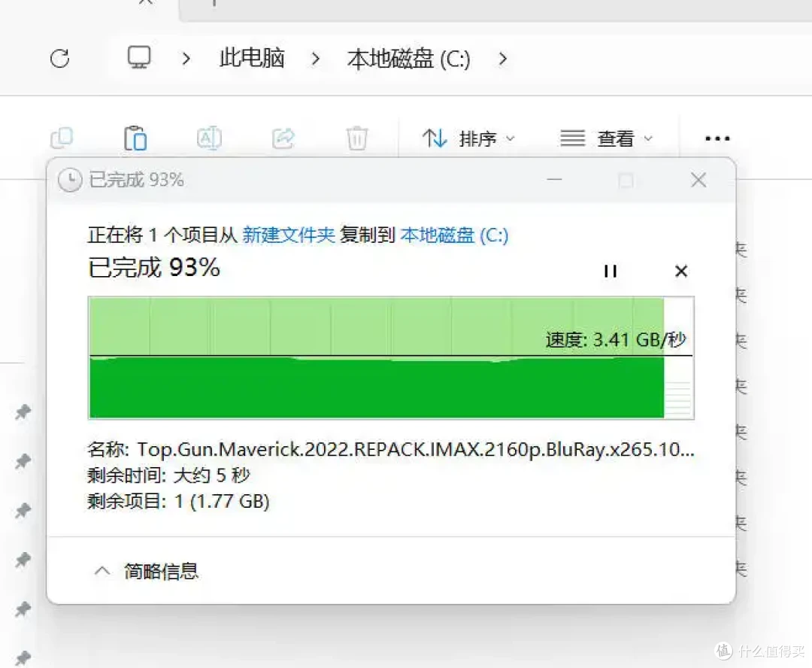
Task: Expand chevron after 此电脑 breadcrumb
Action: pyautogui.click(x=315, y=59)
